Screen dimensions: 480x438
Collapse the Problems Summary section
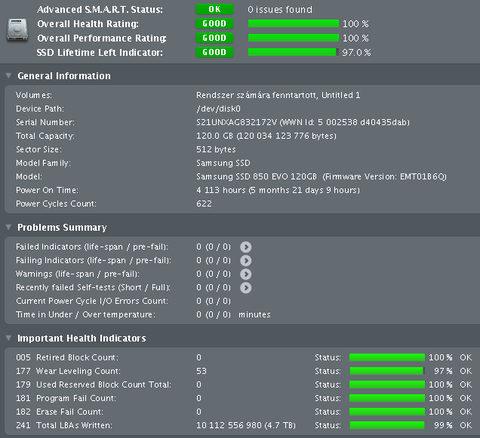click(x=9, y=227)
